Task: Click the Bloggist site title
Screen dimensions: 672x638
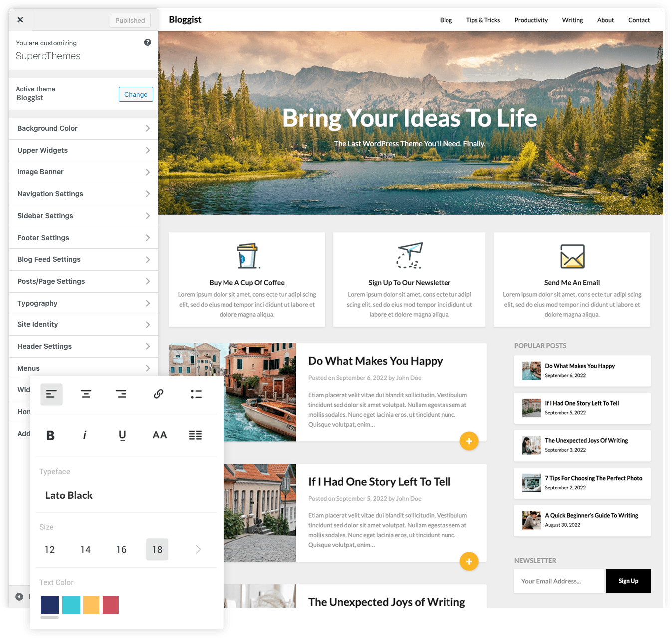Action: (185, 20)
